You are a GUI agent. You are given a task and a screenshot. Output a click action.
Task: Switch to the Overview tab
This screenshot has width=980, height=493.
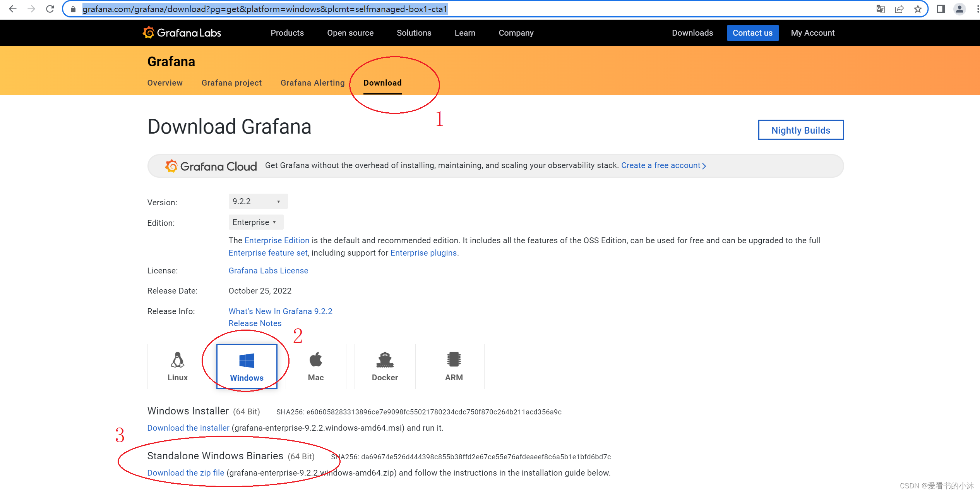[165, 83]
